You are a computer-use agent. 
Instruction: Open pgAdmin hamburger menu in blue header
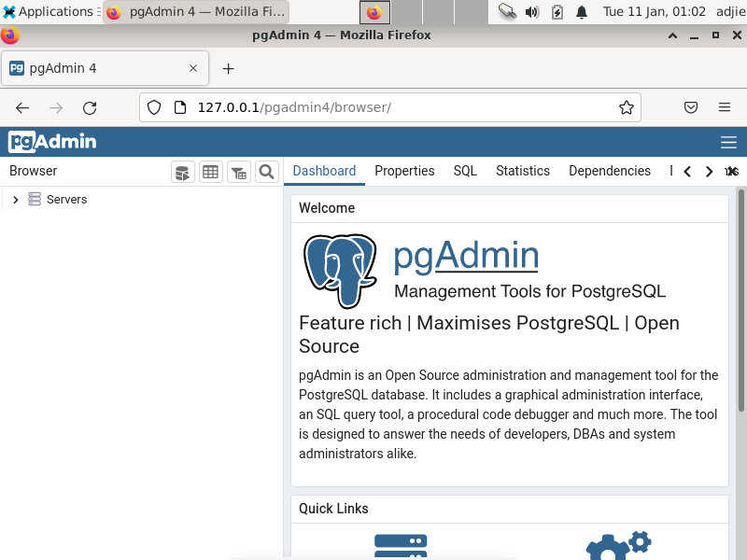tap(728, 142)
